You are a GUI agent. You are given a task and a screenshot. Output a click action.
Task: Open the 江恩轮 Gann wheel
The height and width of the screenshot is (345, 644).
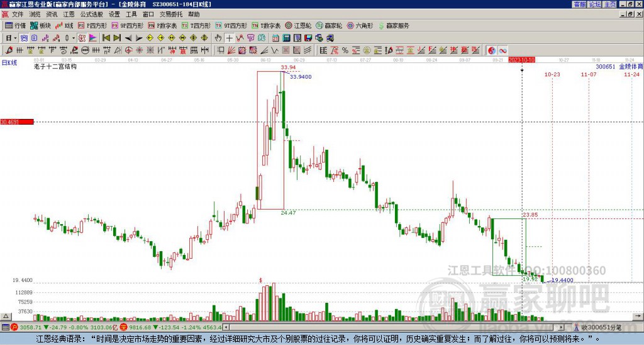298,25
